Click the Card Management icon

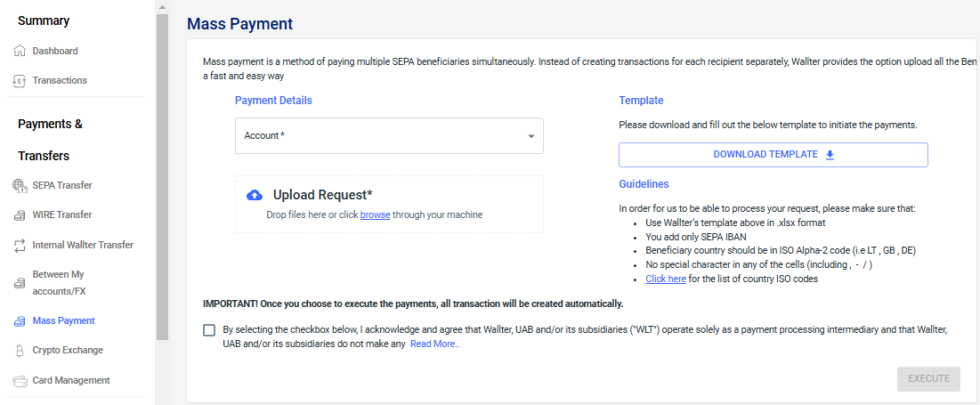pyautogui.click(x=18, y=381)
